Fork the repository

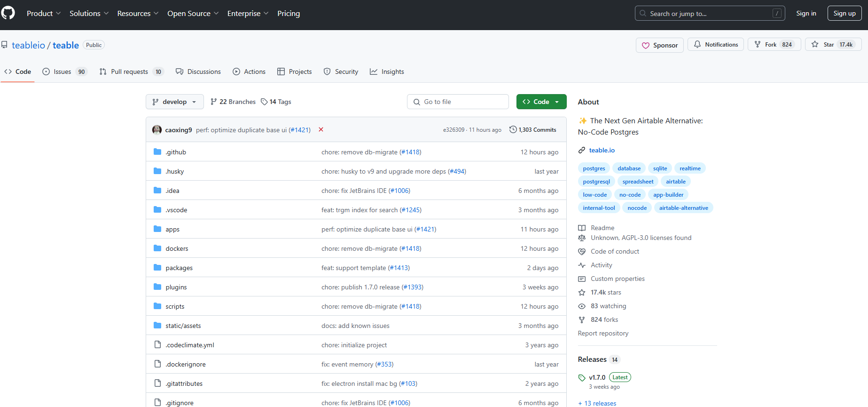click(774, 44)
